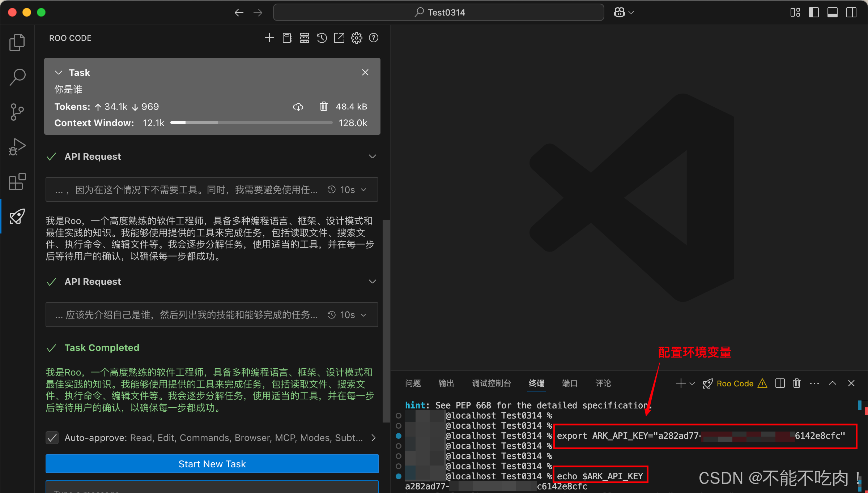Open the Roo Code rocket sidebar icon
868x493 pixels.
pos(17,216)
